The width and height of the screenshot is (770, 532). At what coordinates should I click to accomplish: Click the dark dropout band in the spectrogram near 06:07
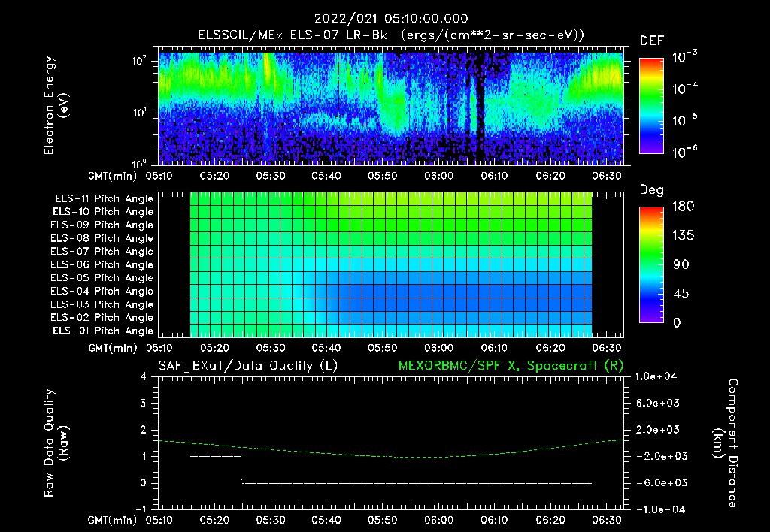480,108
